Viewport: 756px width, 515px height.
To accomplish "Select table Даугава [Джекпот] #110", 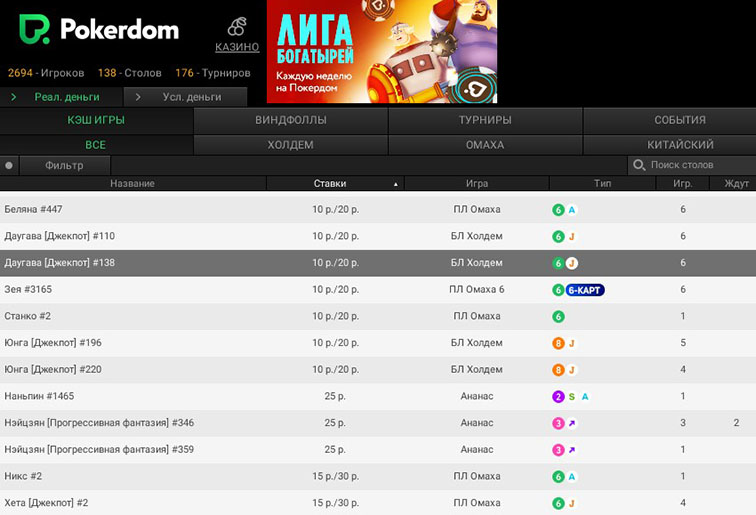I will tap(378, 236).
